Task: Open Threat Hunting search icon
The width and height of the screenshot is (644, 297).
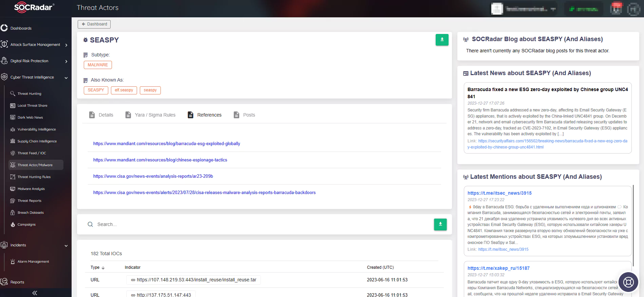Action: click(x=13, y=93)
